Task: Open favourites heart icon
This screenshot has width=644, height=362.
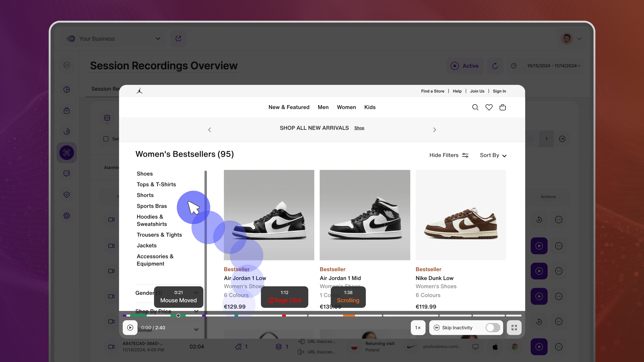Action: point(489,107)
